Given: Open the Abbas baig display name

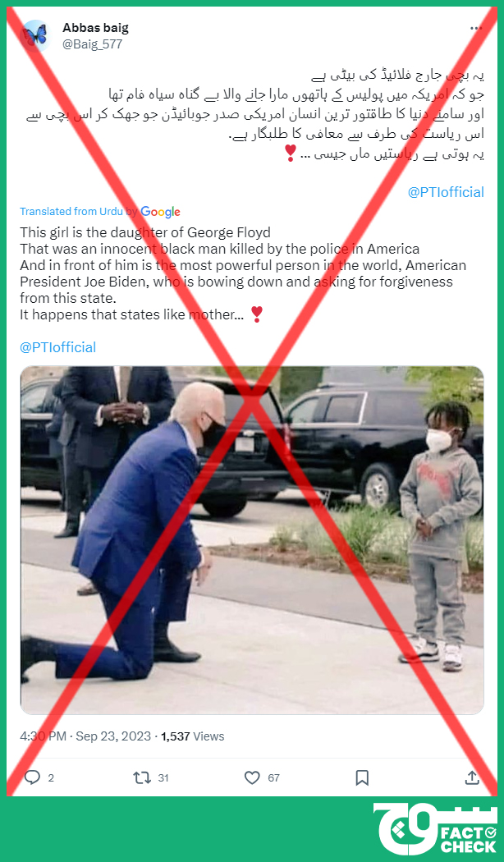Looking at the screenshot, I should [x=96, y=27].
